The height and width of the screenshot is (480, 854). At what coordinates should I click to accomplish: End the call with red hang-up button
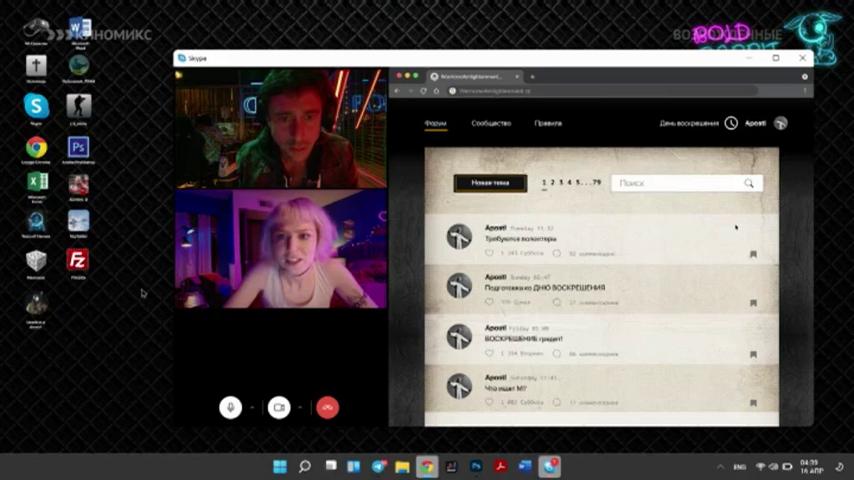tap(327, 408)
